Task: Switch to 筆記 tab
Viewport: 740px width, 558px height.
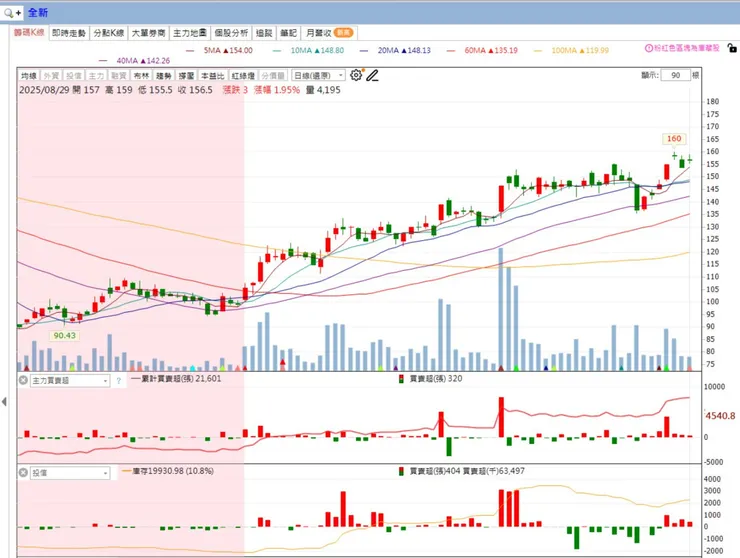Action: 288,33
